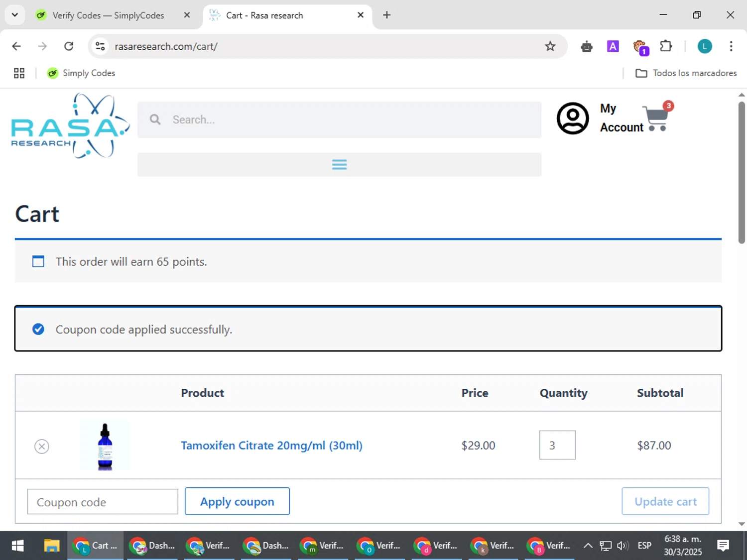This screenshot has width=747, height=560.
Task: Click the $87.00 subtotal value
Action: coord(654,446)
